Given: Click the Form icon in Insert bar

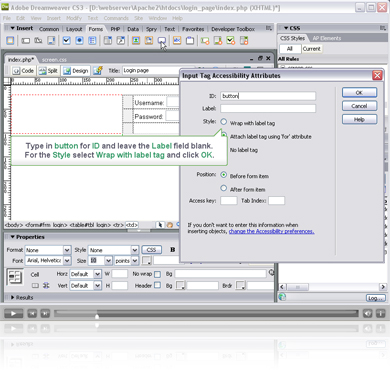Looking at the screenshot, I should 10,41.
